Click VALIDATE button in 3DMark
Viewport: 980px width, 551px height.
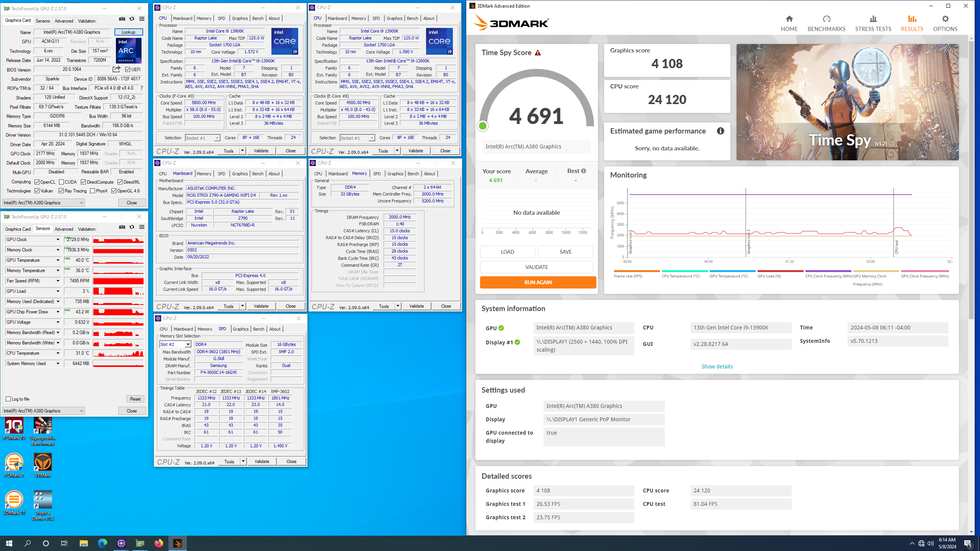tap(536, 267)
